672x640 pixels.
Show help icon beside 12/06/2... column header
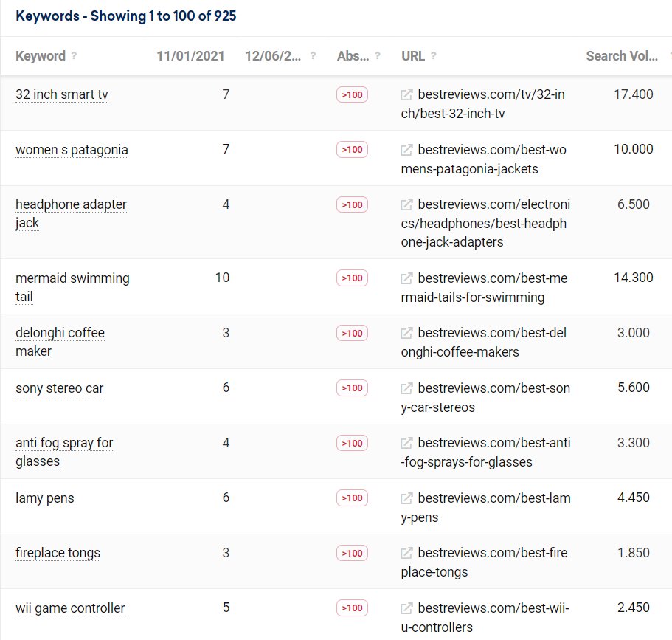coord(313,55)
